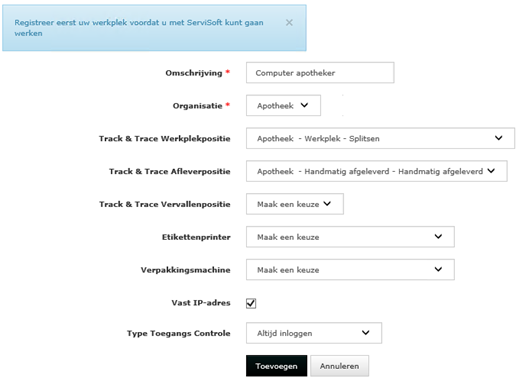Image resolution: width=519 pixels, height=388 pixels.
Task: Click the Omschrijving text field
Action: click(x=320, y=73)
